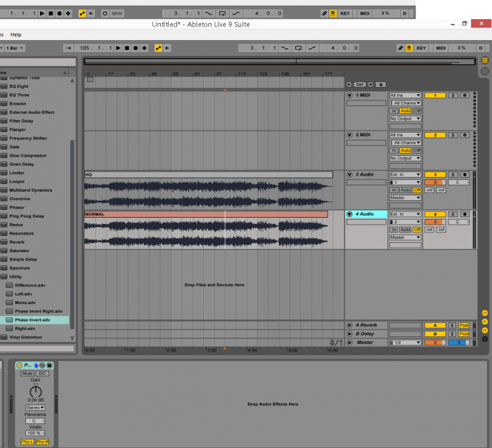Open All Ins dropdown on 1 MIDI track

(x=405, y=95)
